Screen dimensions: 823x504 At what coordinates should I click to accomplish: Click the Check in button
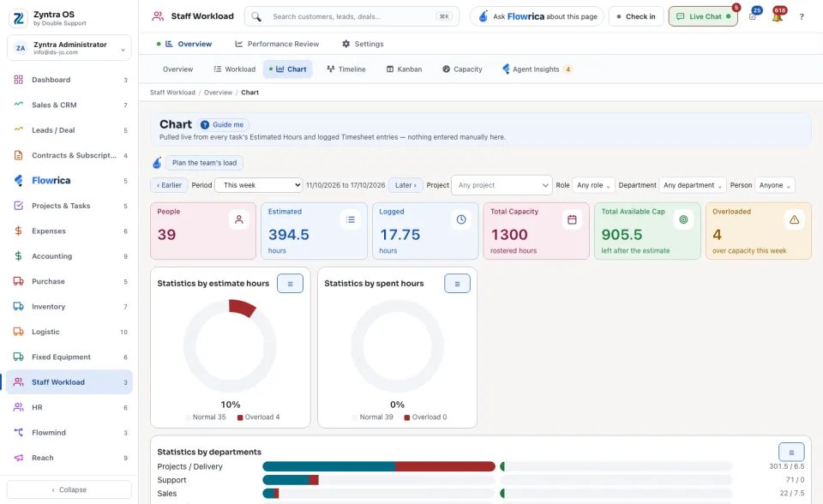coord(636,17)
